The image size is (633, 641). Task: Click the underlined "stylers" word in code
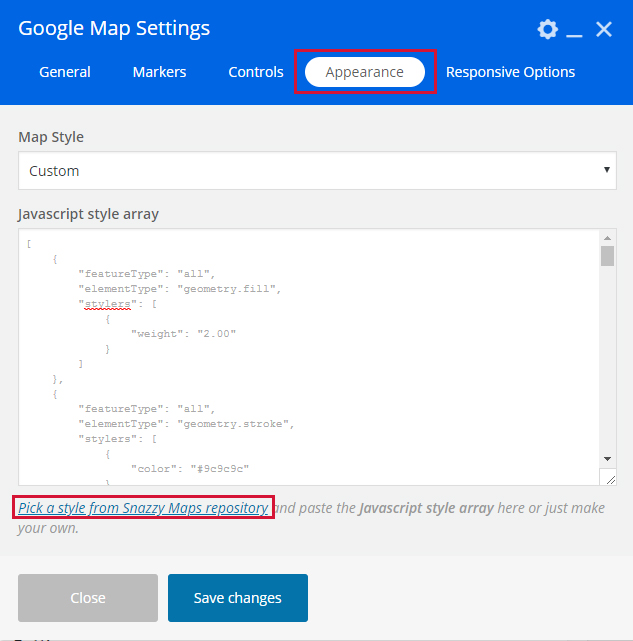pos(105,303)
